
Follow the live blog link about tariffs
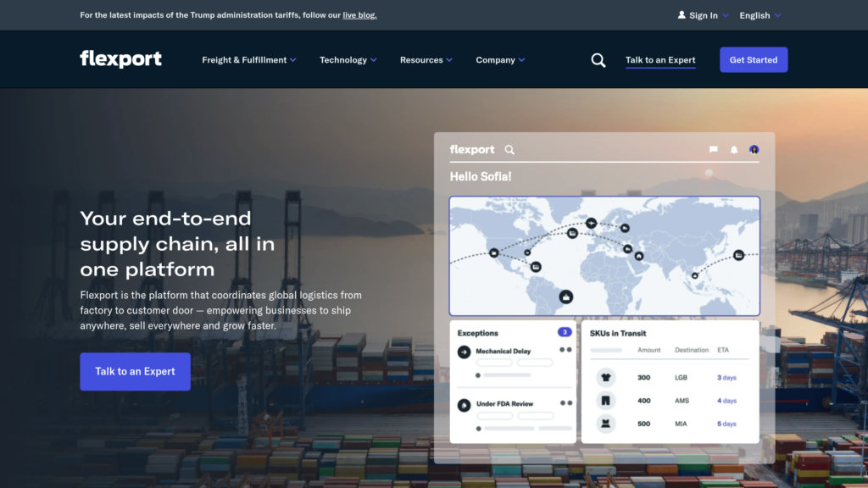click(359, 14)
